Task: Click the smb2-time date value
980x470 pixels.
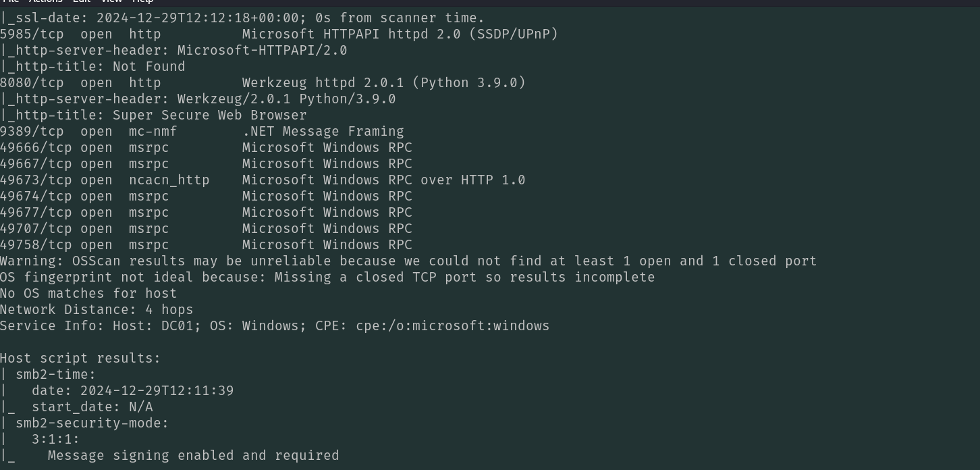Action: [157, 391]
